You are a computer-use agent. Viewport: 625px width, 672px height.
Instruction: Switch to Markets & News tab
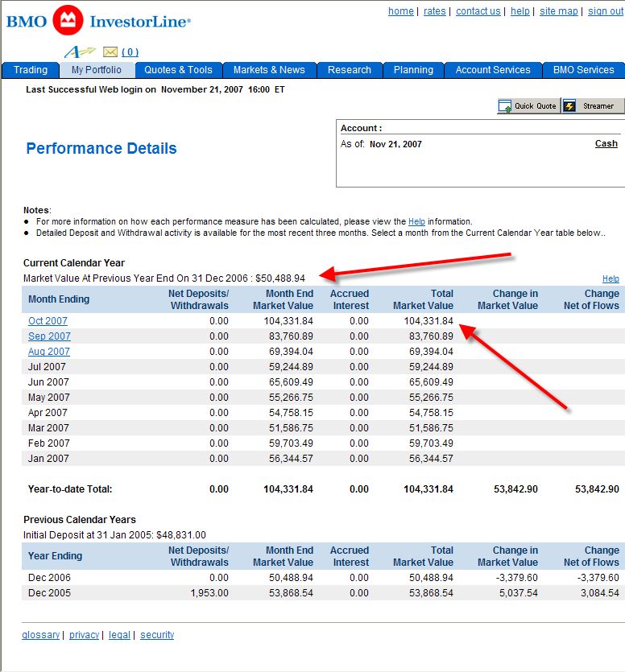tap(269, 70)
